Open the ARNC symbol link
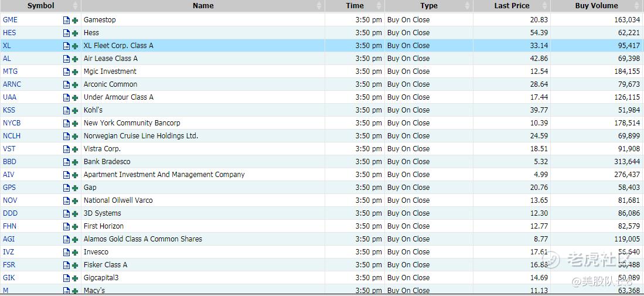 [x=12, y=84]
